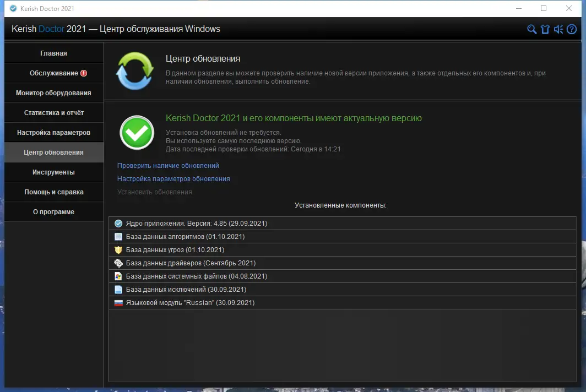Image resolution: width=586 pixels, height=392 pixels.
Task: Click the База данных угроз shield icon
Action: [x=118, y=249]
